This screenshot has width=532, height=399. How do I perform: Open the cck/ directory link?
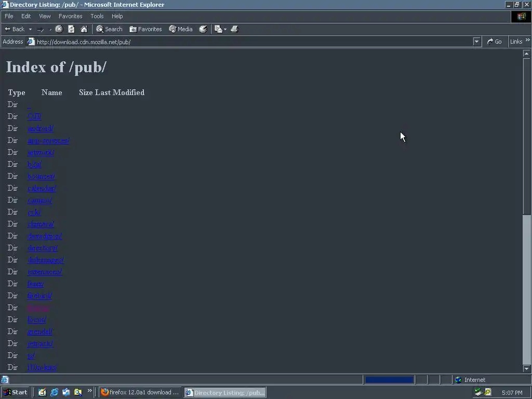pyautogui.click(x=34, y=212)
